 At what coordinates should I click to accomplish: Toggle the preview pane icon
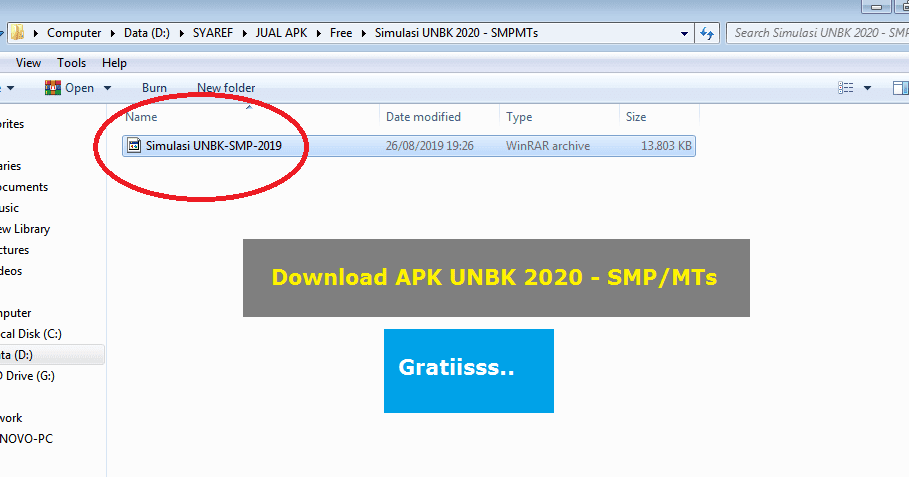pyautogui.click(x=901, y=88)
